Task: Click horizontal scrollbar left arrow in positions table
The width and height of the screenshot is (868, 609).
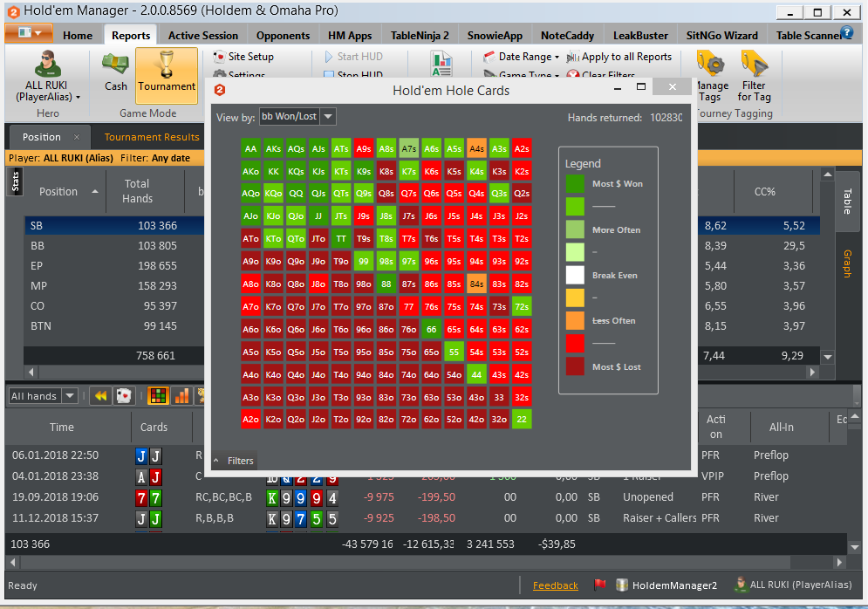Action: pyautogui.click(x=31, y=372)
